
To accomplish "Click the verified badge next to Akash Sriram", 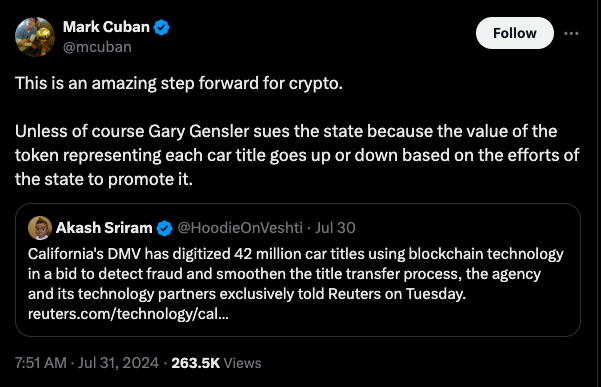I will (x=164, y=228).
